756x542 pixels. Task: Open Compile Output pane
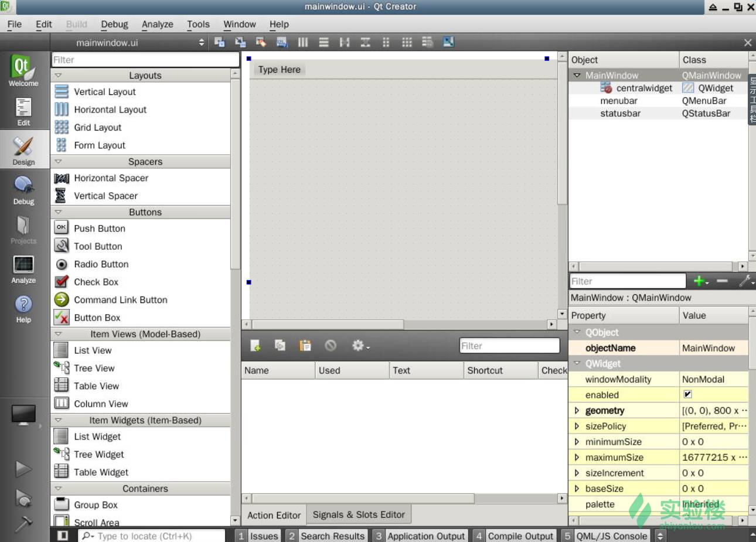click(515, 536)
